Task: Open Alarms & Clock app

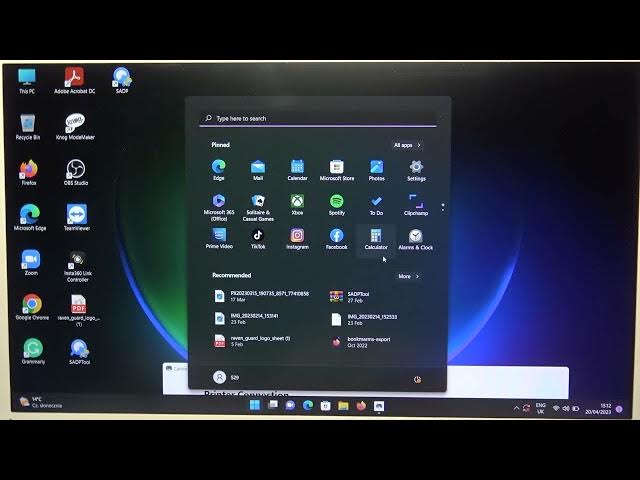Action: [x=416, y=239]
